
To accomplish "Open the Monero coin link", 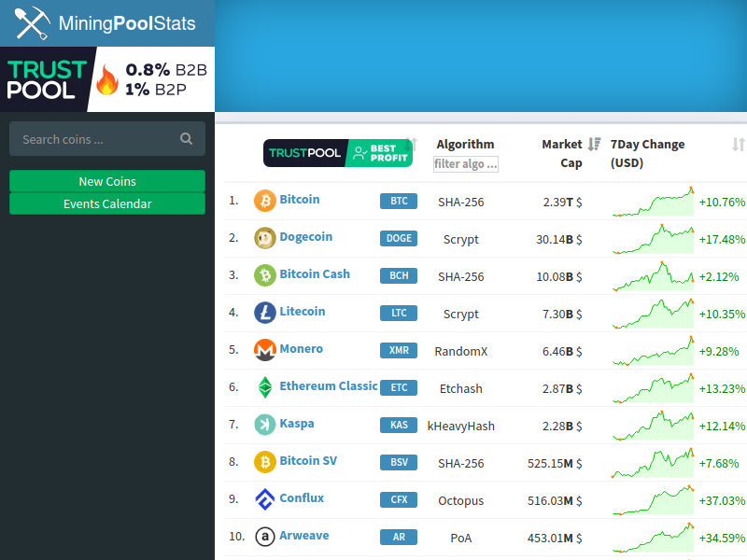I will [301, 348].
